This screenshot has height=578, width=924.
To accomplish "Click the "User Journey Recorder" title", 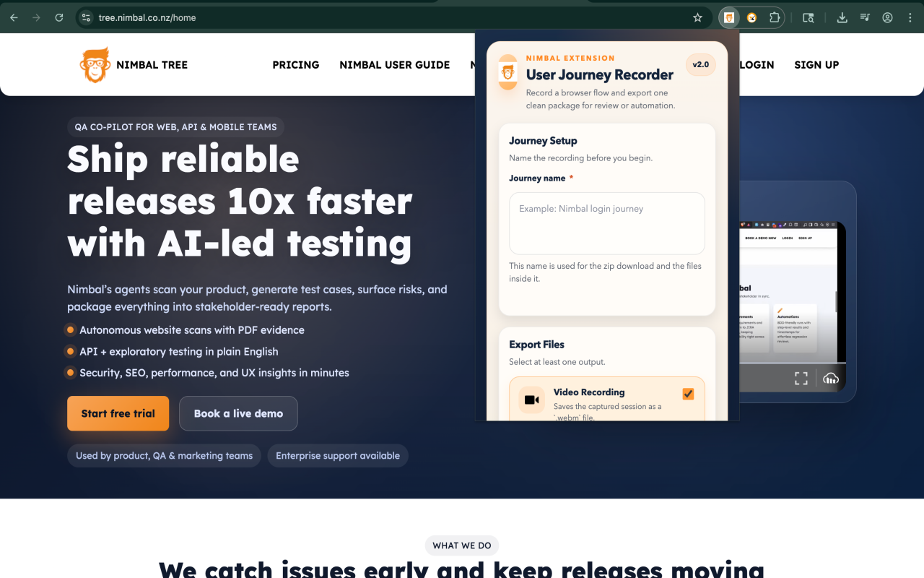I will [x=600, y=74].
